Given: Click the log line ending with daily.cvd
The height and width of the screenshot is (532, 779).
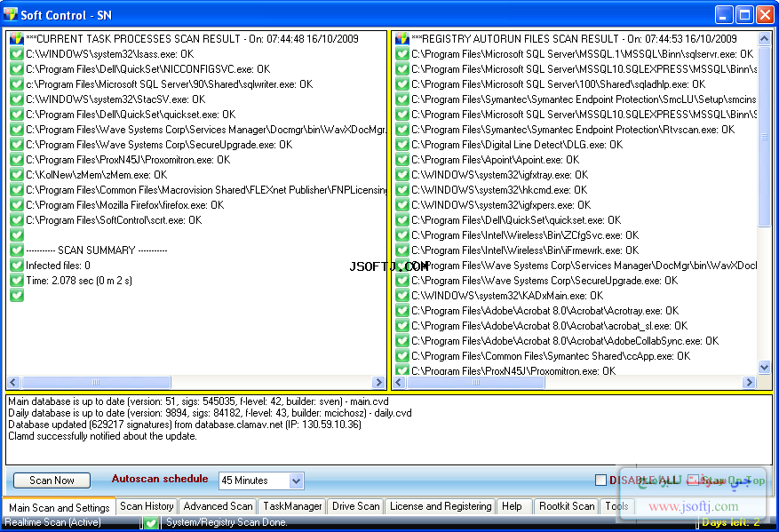Looking at the screenshot, I should click(210, 413).
